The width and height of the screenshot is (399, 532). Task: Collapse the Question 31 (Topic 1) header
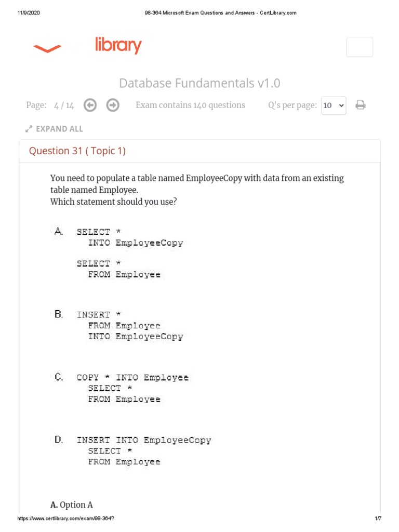(x=77, y=151)
